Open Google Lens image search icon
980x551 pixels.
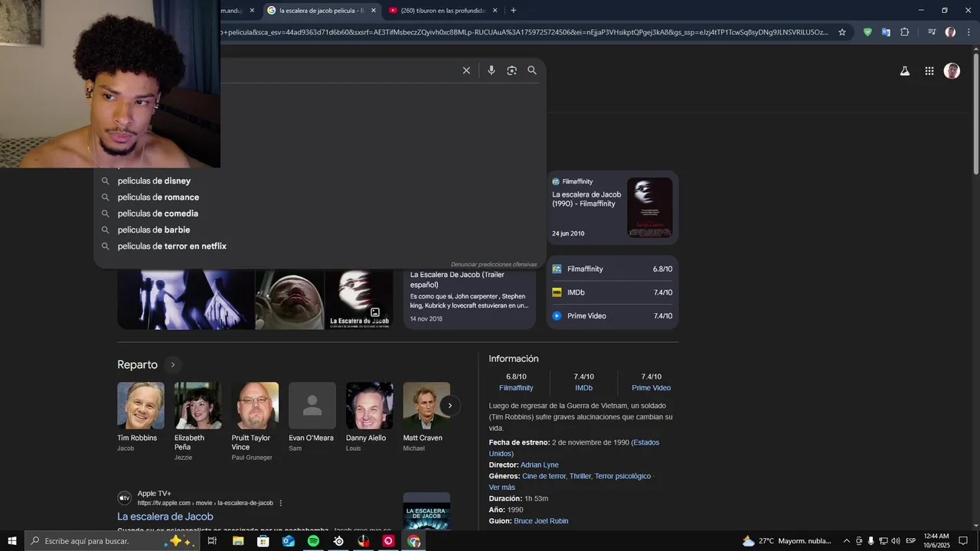(511, 70)
